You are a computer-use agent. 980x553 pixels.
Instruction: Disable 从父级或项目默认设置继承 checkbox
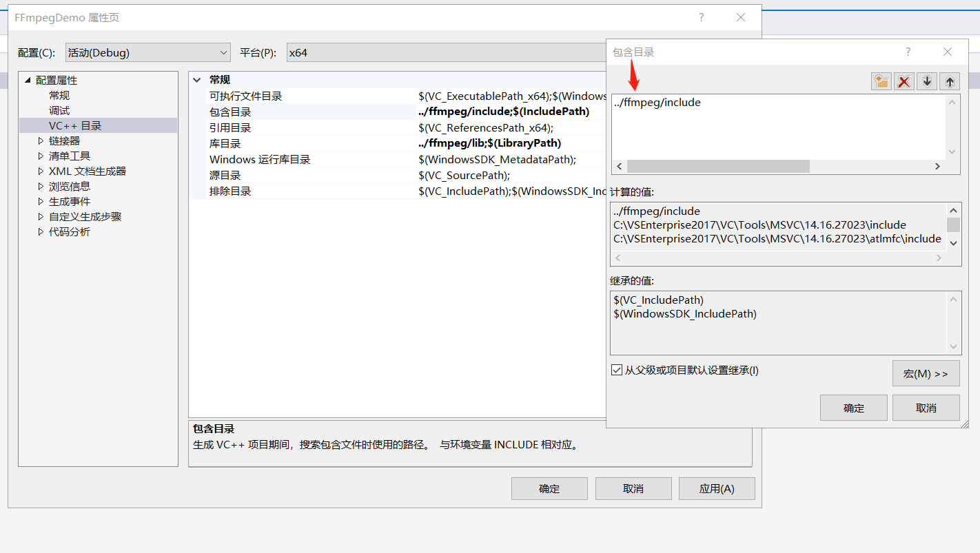click(x=616, y=370)
